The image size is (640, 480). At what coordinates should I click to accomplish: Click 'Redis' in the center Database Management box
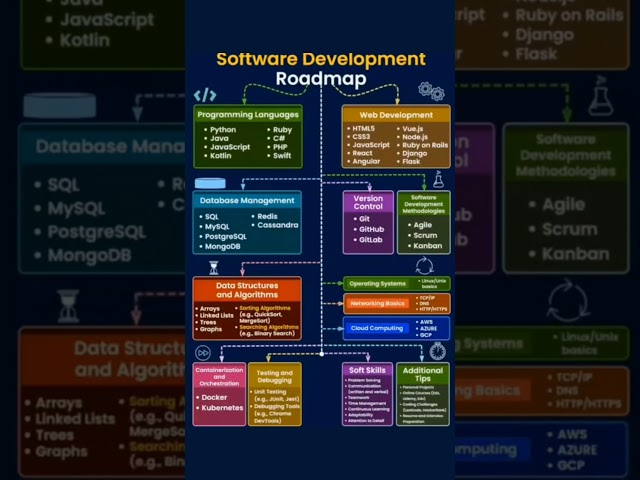coord(267,216)
